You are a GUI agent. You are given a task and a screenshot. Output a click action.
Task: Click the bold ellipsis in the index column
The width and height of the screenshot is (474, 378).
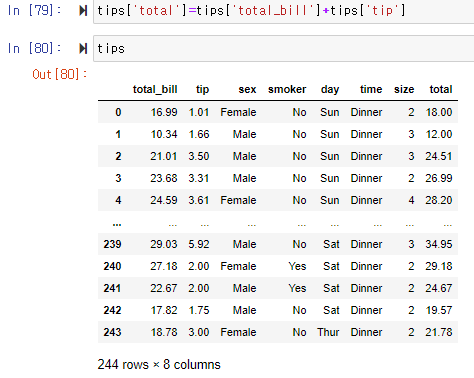(117, 225)
